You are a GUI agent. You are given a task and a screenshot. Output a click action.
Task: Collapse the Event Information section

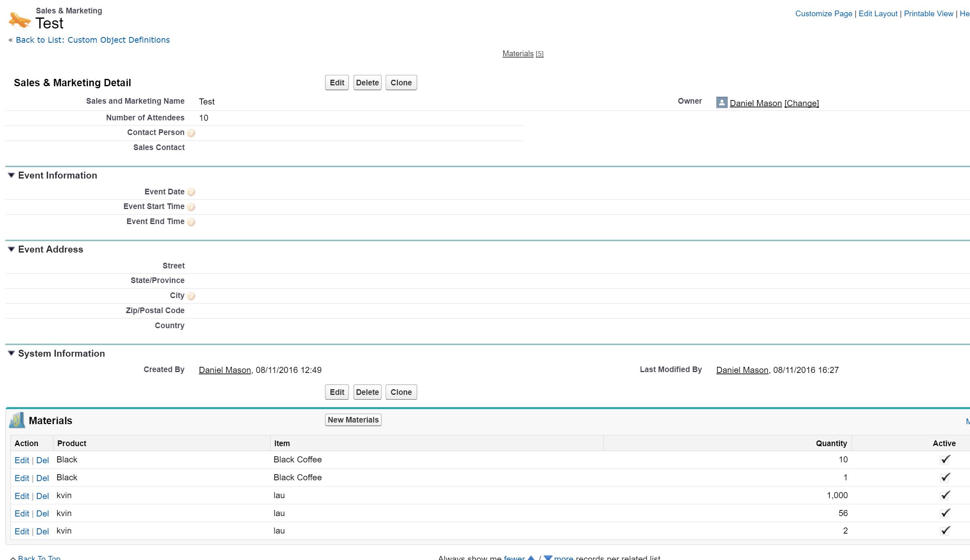(11, 175)
